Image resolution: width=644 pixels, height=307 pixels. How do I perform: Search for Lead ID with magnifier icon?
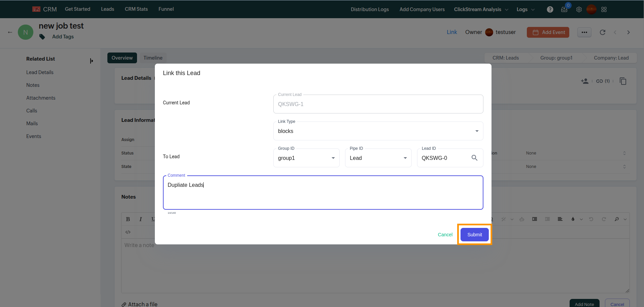pos(474,158)
